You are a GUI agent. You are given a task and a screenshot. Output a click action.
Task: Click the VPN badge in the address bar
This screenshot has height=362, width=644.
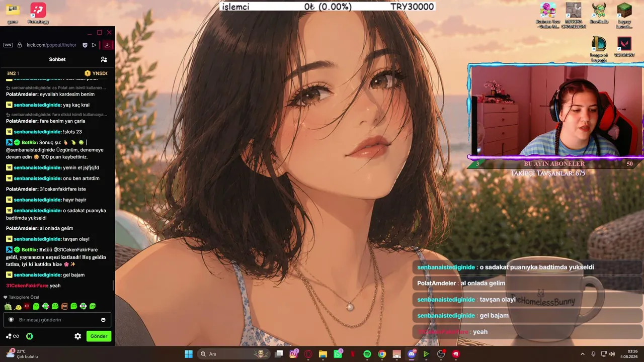8,45
